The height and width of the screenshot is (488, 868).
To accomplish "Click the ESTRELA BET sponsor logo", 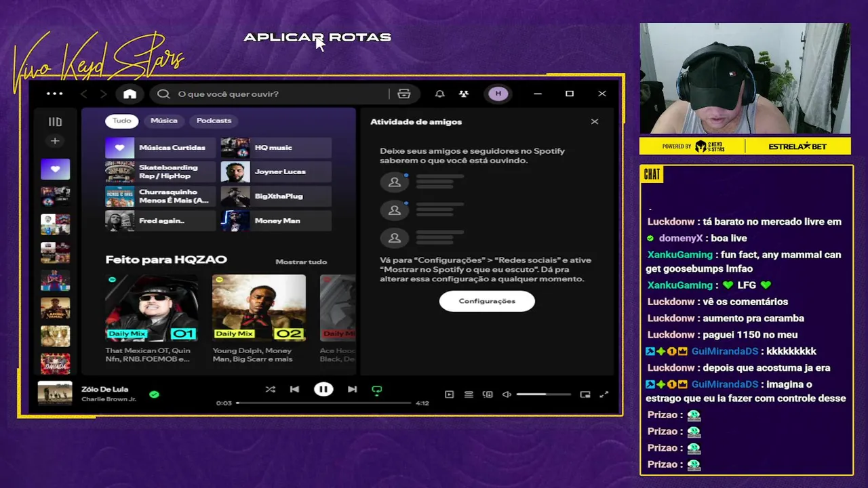I will tap(797, 146).
